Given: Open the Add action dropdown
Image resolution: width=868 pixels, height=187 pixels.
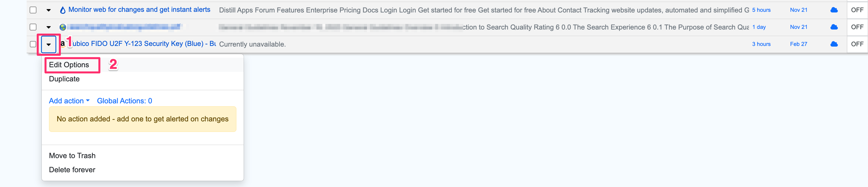Looking at the screenshot, I should click(69, 101).
